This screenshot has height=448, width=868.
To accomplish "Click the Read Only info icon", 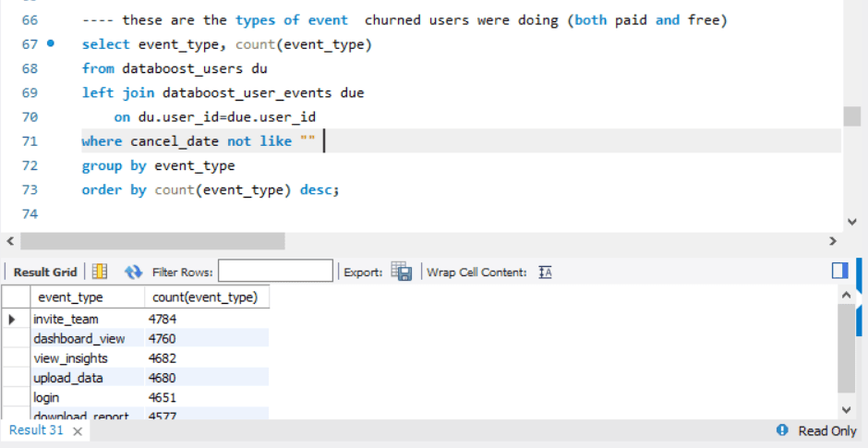I will pos(782,430).
